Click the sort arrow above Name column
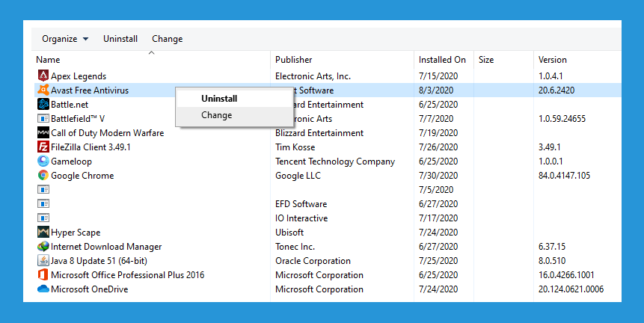The width and height of the screenshot is (644, 323). [x=151, y=52]
